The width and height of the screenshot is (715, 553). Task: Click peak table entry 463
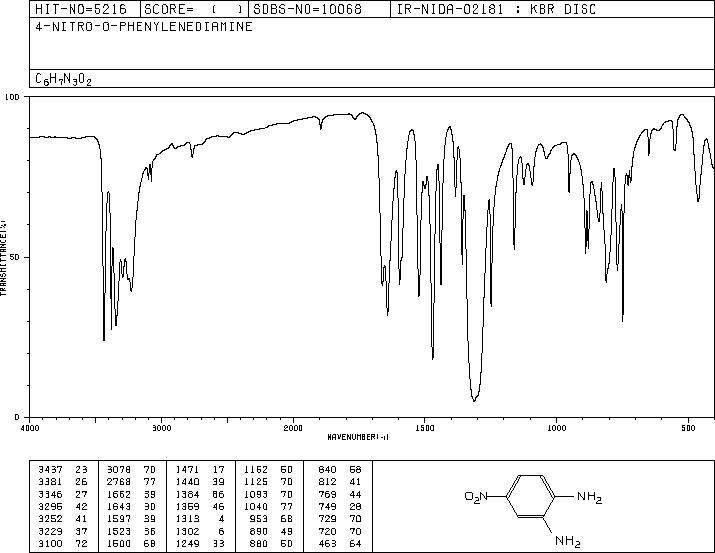tap(327, 543)
